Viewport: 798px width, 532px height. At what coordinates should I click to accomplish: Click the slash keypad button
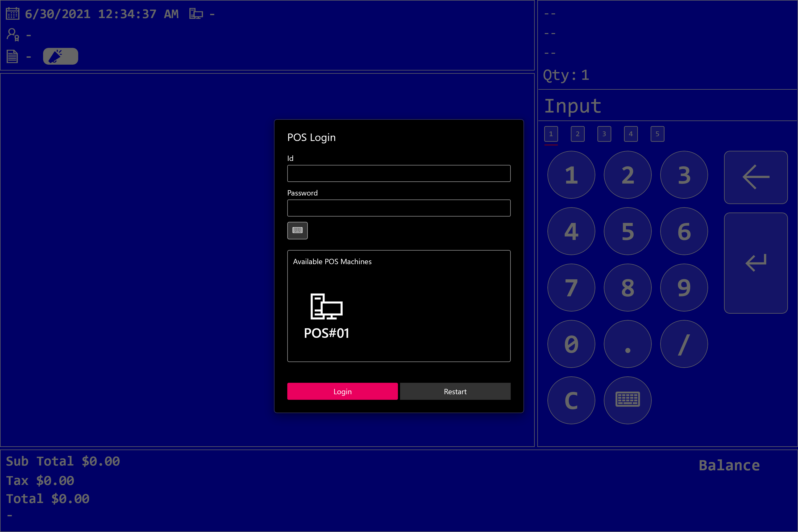pyautogui.click(x=684, y=344)
